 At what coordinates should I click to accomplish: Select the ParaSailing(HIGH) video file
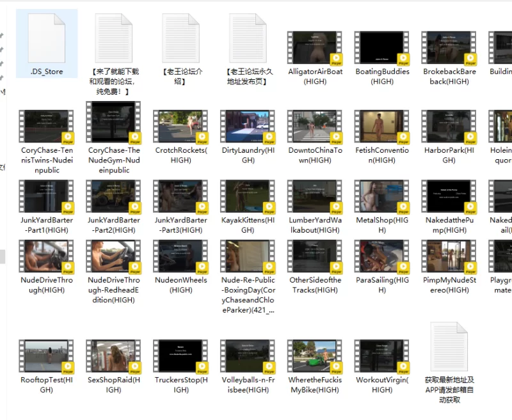point(382,256)
